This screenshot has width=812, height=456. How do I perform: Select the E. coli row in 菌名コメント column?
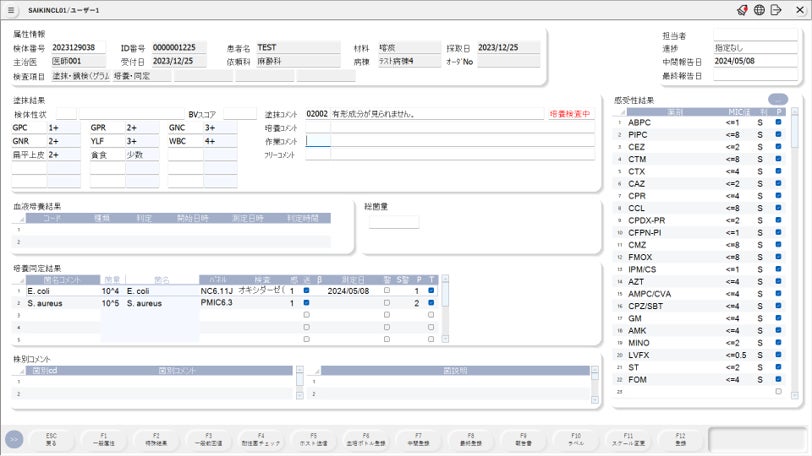63,291
